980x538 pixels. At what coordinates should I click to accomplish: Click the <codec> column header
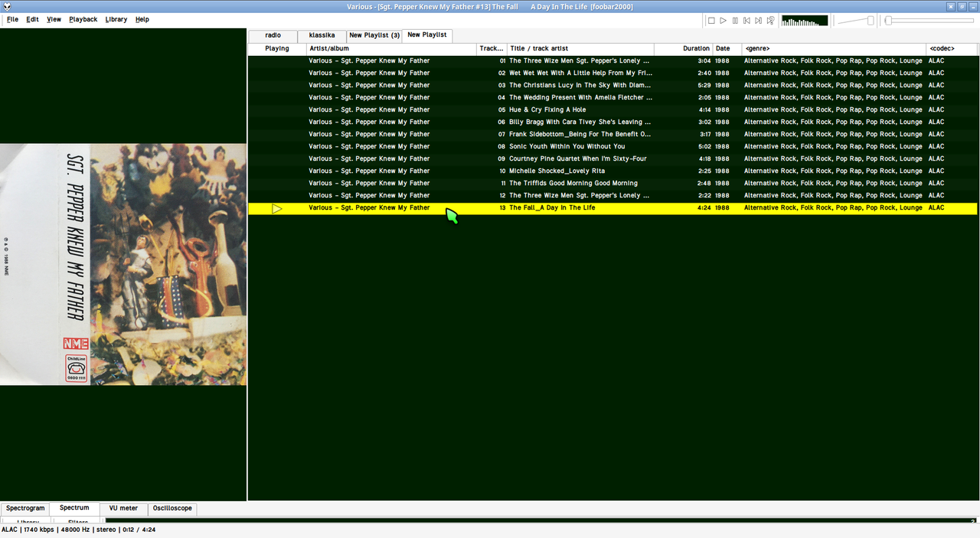952,49
